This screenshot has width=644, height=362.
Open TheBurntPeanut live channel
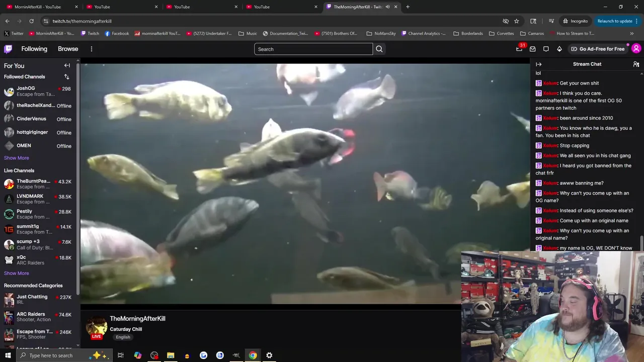point(38,184)
